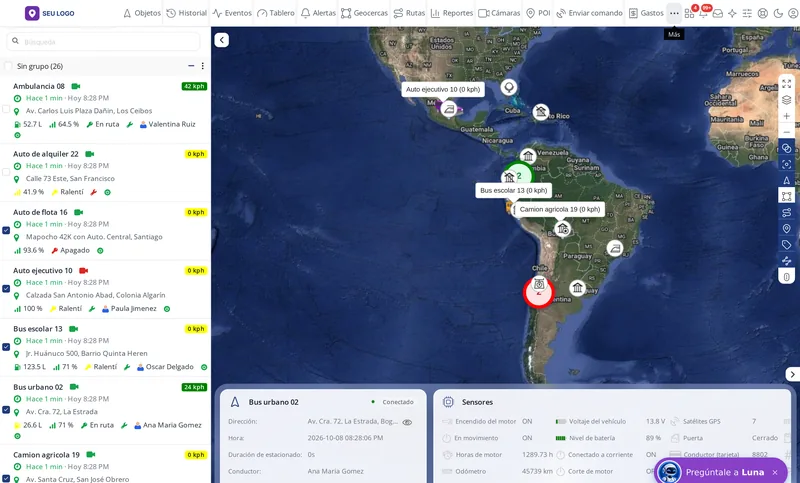Open the Gastos section
The height and width of the screenshot is (483, 800).
click(x=646, y=13)
